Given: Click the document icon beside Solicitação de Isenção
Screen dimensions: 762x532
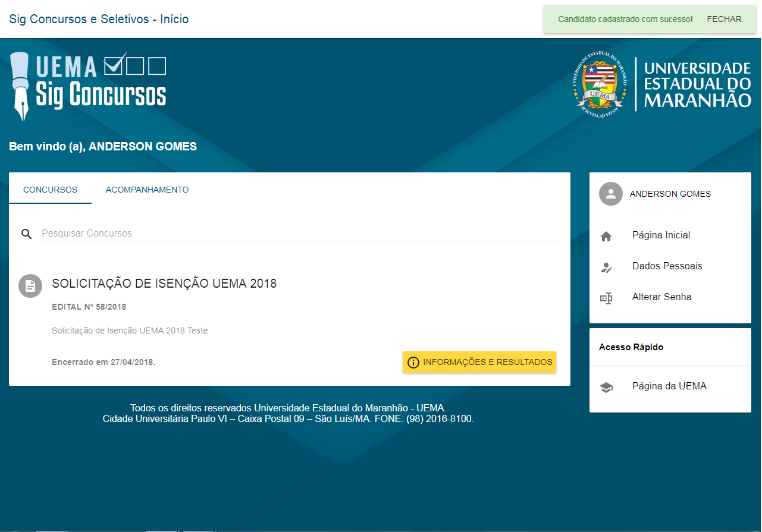Looking at the screenshot, I should pos(30,286).
